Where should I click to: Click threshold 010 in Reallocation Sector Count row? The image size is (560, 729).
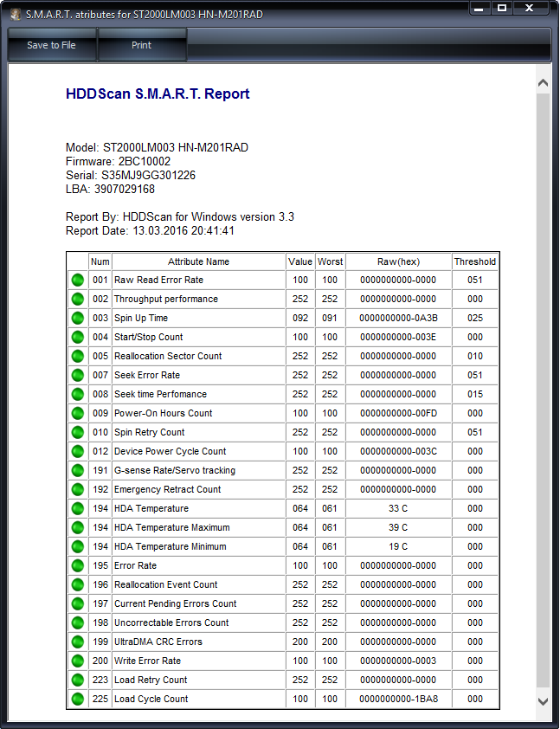[475, 356]
